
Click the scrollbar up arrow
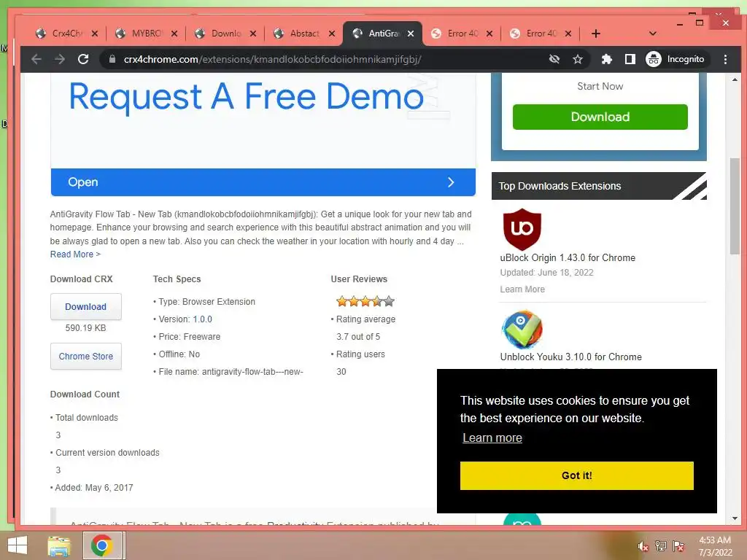pyautogui.click(x=735, y=79)
